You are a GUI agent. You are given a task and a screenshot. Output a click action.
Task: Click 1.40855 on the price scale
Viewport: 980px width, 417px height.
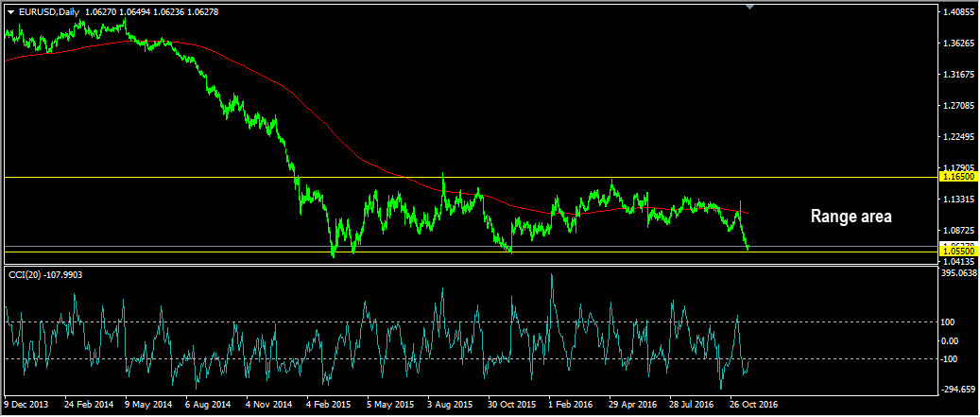coord(960,12)
